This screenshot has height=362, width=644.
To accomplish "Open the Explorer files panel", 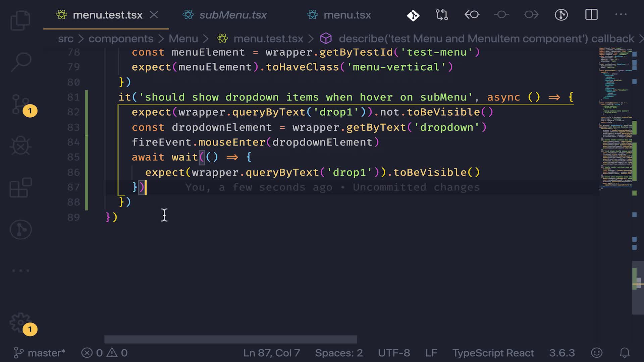I will click(x=20, y=20).
